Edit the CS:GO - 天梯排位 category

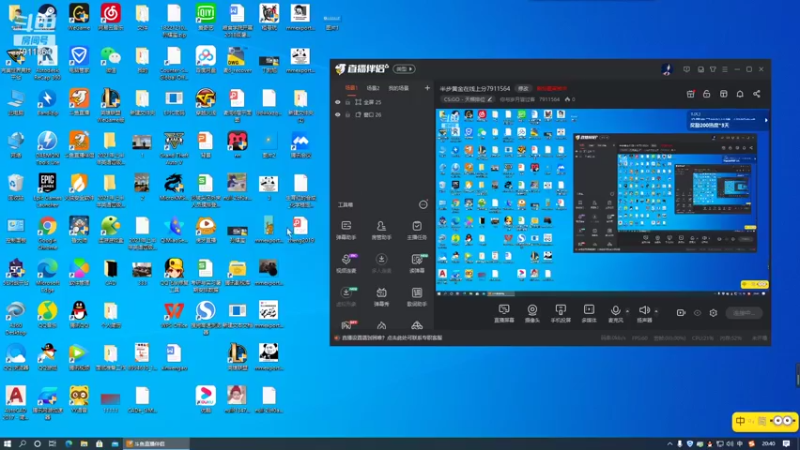coord(467,99)
